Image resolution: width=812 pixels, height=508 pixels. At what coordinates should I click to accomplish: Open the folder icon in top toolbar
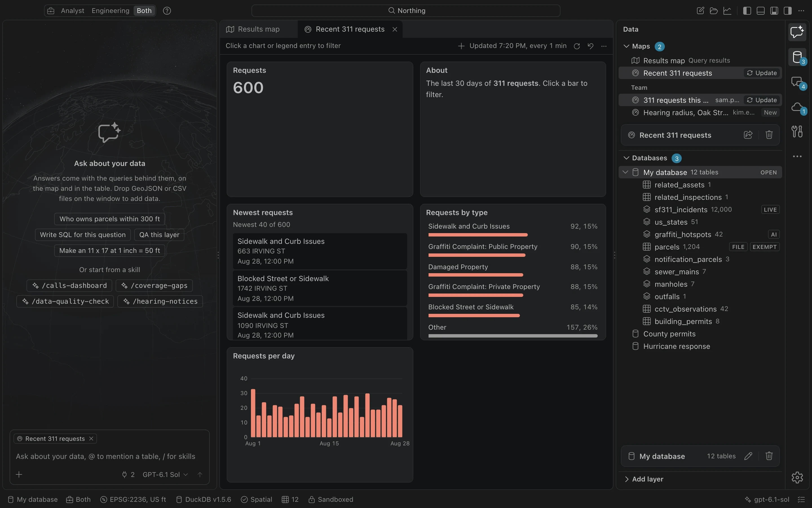[x=714, y=11]
